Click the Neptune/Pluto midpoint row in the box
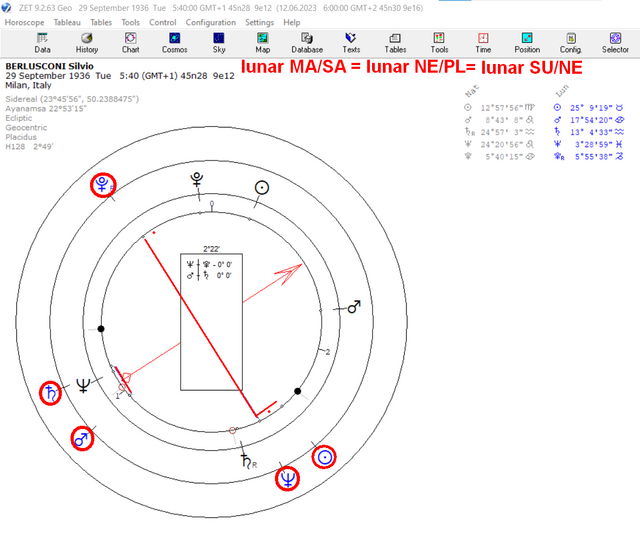Screen dimensions: 640x544 209,265
